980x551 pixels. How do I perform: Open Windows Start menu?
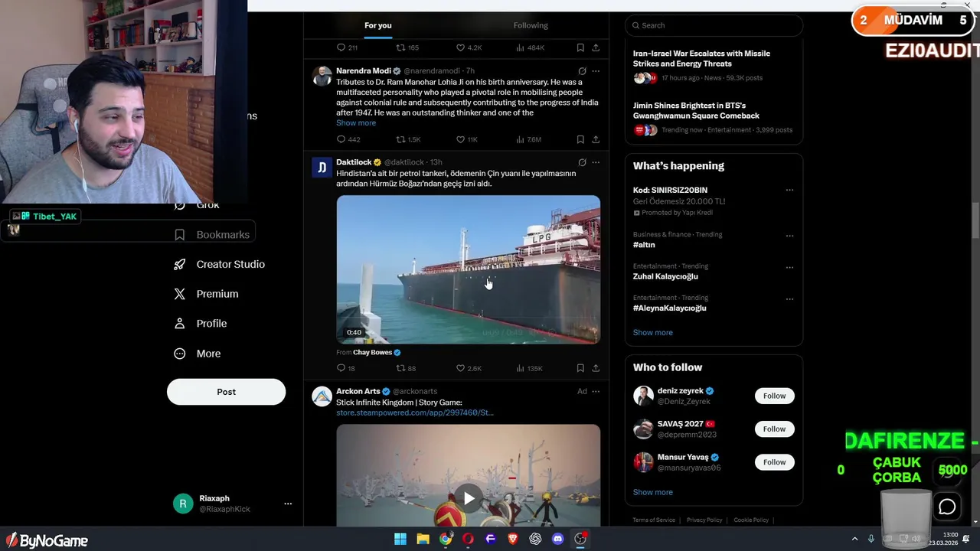(400, 539)
